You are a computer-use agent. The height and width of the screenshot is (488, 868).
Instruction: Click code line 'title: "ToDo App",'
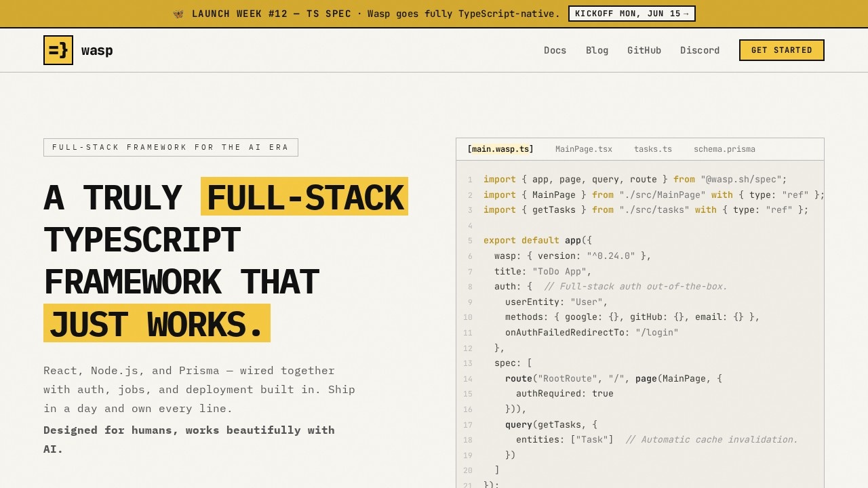point(543,271)
